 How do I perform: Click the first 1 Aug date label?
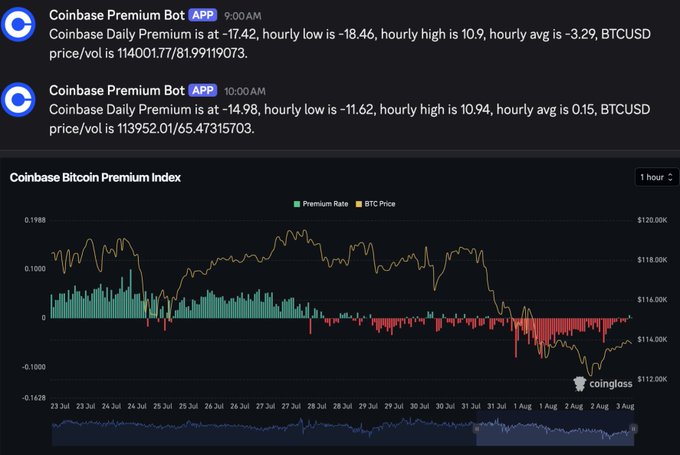(x=523, y=406)
